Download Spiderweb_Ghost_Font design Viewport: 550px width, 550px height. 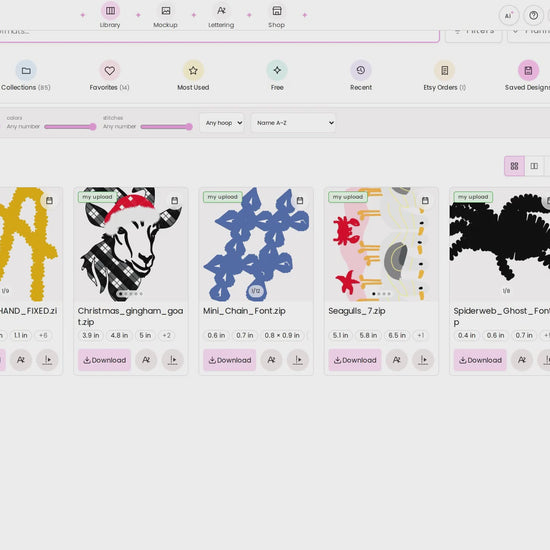480,360
